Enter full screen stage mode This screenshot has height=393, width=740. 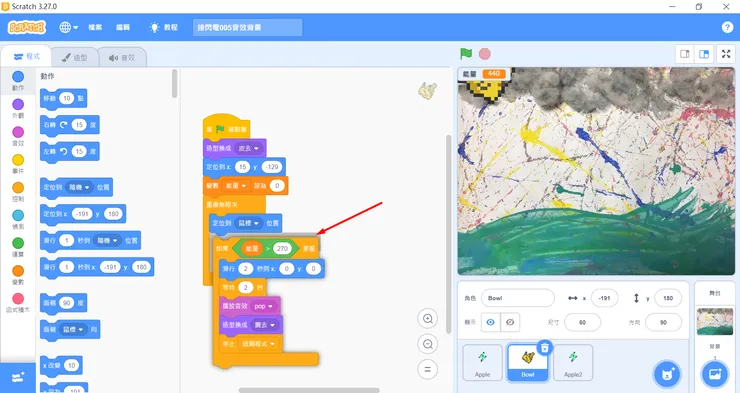726,54
